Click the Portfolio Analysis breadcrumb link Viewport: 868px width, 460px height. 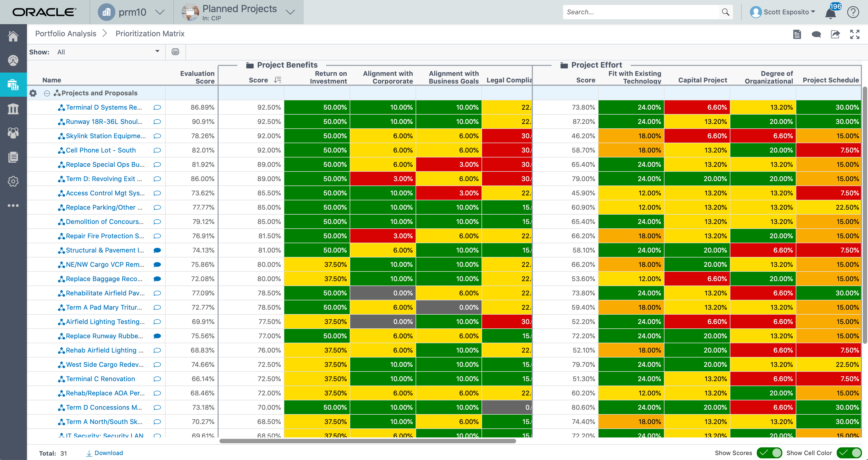(65, 33)
